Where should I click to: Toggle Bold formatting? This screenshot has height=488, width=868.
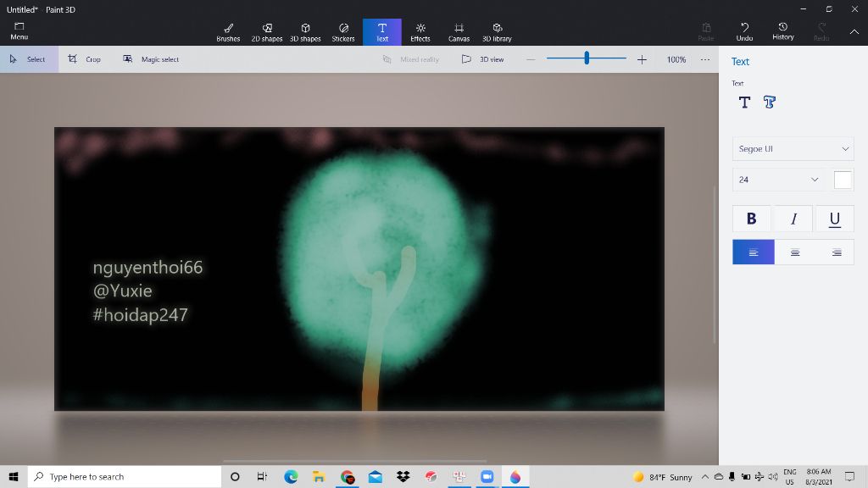coord(752,219)
